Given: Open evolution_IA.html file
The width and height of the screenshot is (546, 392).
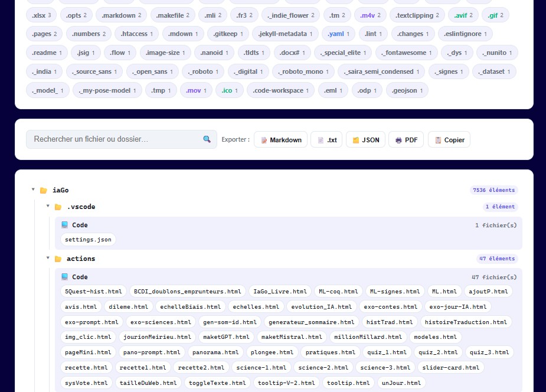Looking at the screenshot, I should 321,307.
